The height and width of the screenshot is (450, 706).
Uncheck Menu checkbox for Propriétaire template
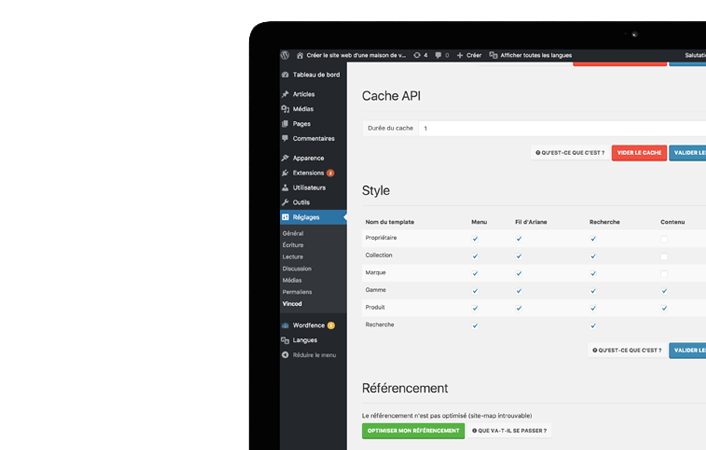(475, 239)
